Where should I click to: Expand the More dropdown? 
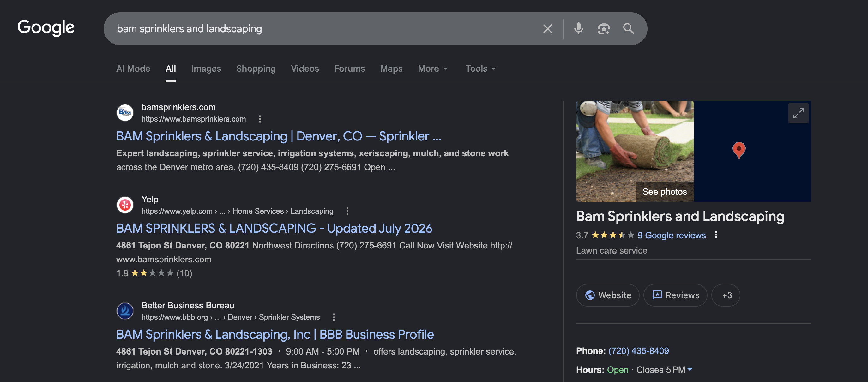[x=432, y=69]
